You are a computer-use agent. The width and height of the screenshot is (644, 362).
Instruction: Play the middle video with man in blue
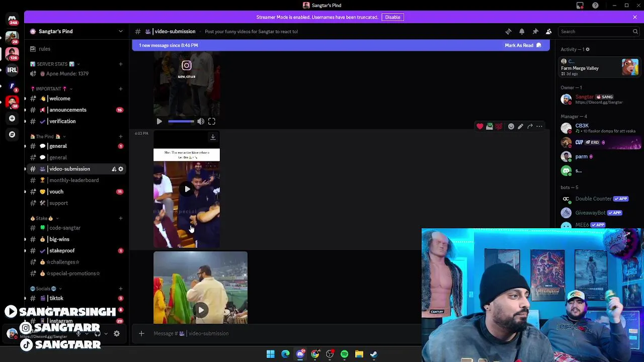coord(187,189)
